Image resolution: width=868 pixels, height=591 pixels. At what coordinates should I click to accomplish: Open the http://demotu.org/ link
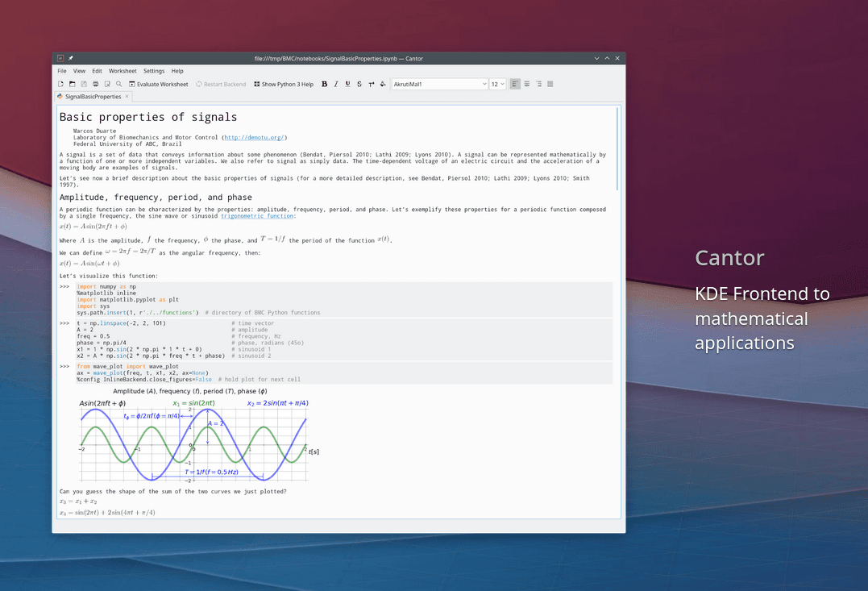pos(253,138)
